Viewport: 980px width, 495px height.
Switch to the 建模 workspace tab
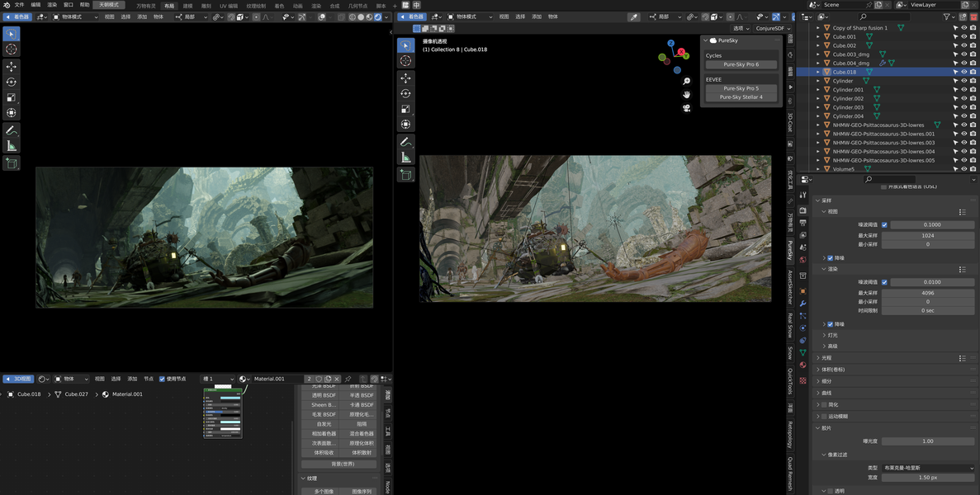(187, 6)
